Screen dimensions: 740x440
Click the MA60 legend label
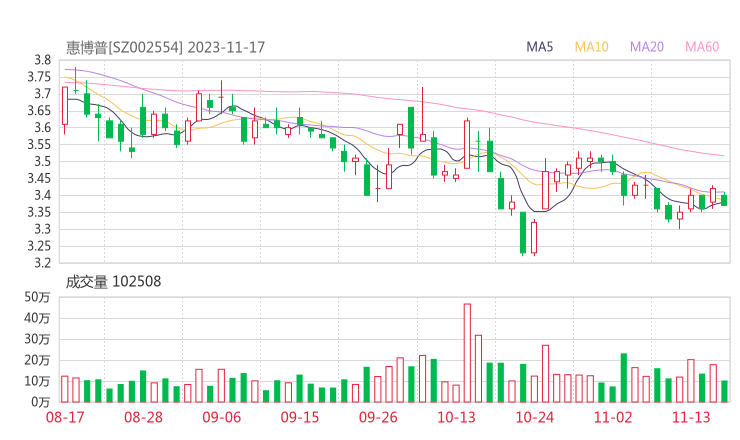[x=702, y=47]
